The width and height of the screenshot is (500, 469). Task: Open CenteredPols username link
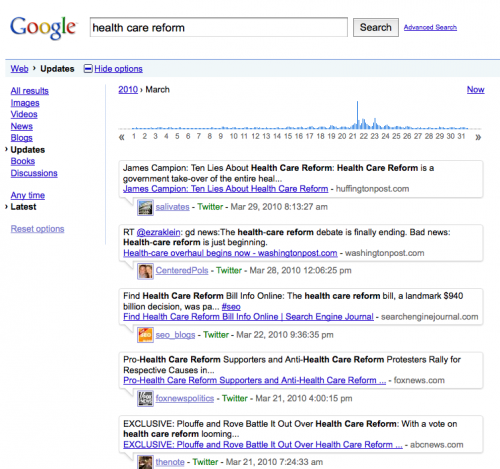(x=182, y=271)
